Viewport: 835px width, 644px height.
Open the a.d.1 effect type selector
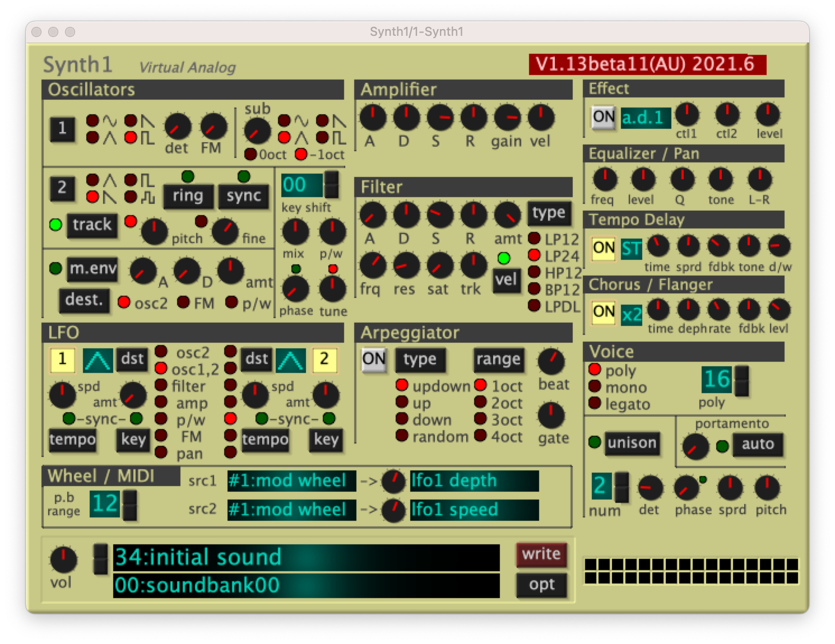(x=646, y=118)
